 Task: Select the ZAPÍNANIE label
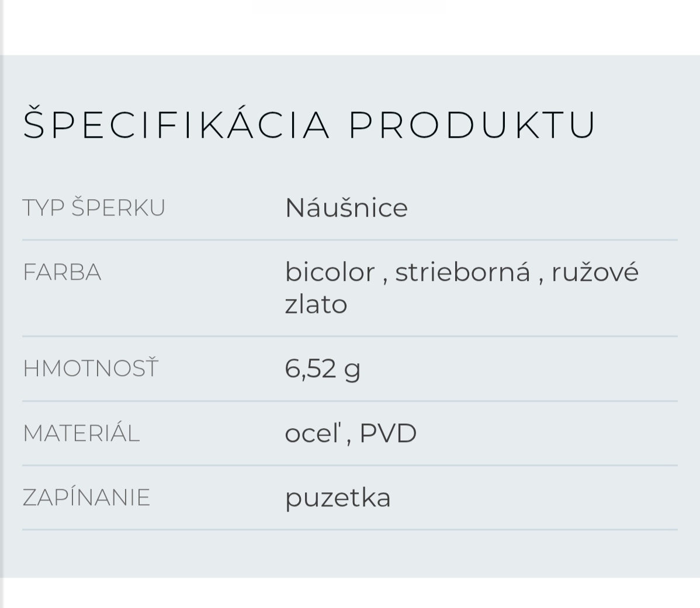coord(86,498)
